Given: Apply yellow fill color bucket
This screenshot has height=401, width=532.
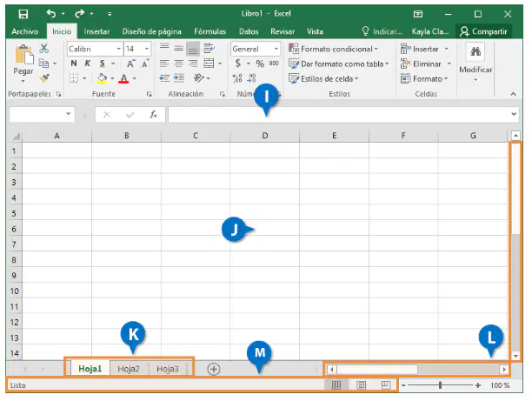Looking at the screenshot, I should click(102, 78).
